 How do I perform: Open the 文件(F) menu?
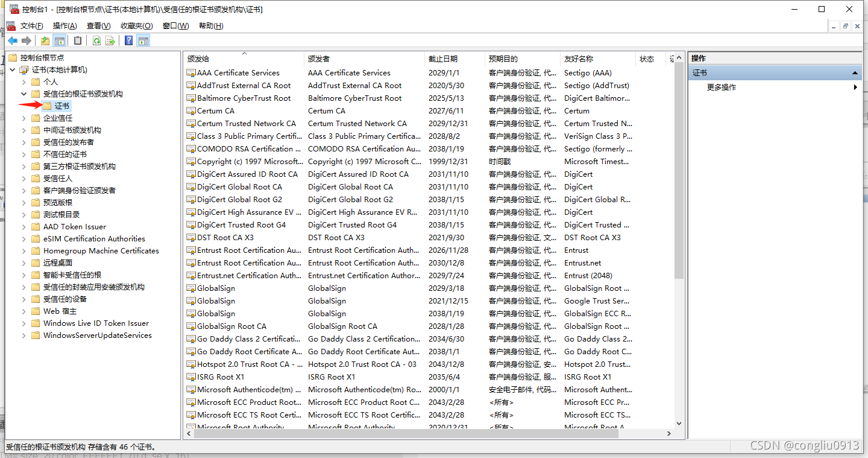[31, 26]
